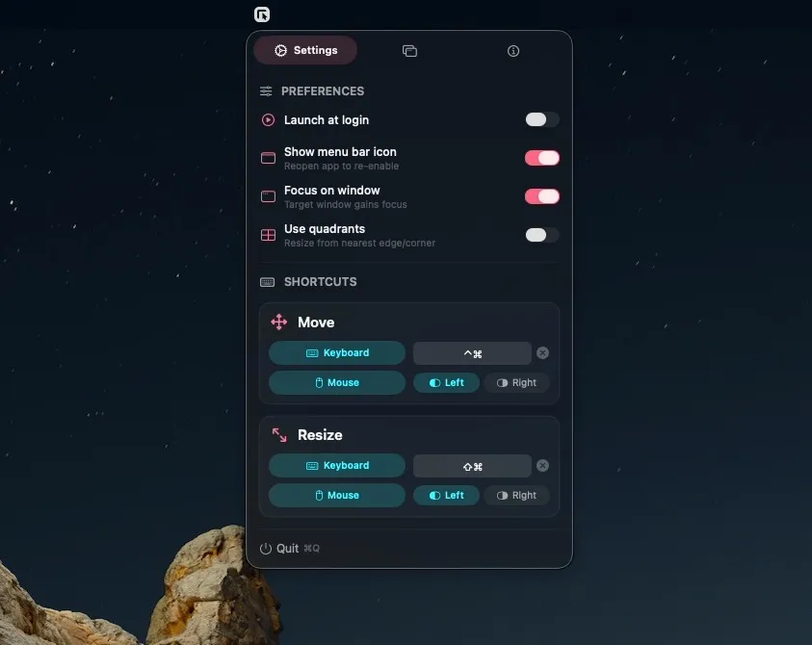The height and width of the screenshot is (645, 812).
Task: Edit the Move shortcut field ⌃⌘
Action: pos(472,353)
